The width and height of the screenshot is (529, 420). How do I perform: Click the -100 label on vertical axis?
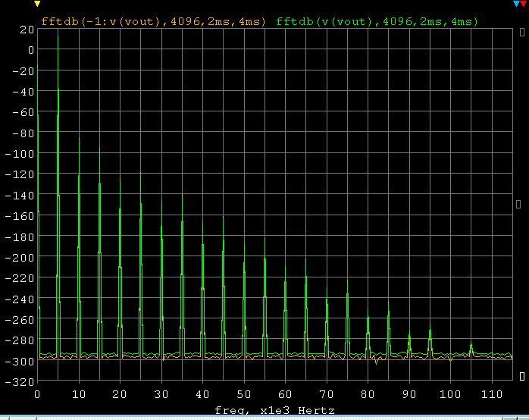(x=20, y=154)
